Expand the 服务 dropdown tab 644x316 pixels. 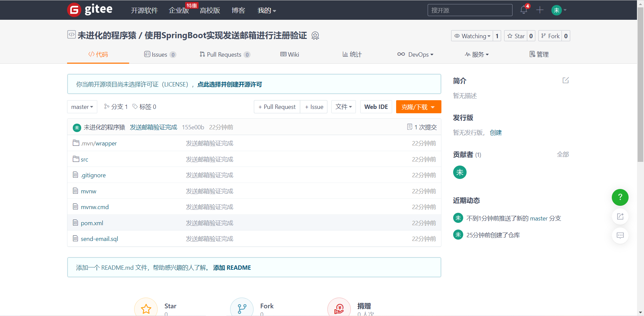(x=477, y=54)
